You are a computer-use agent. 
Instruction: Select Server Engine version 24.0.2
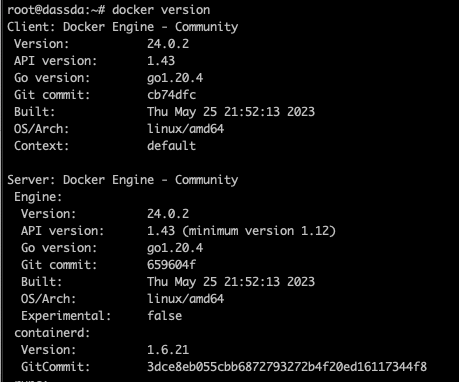coord(168,214)
